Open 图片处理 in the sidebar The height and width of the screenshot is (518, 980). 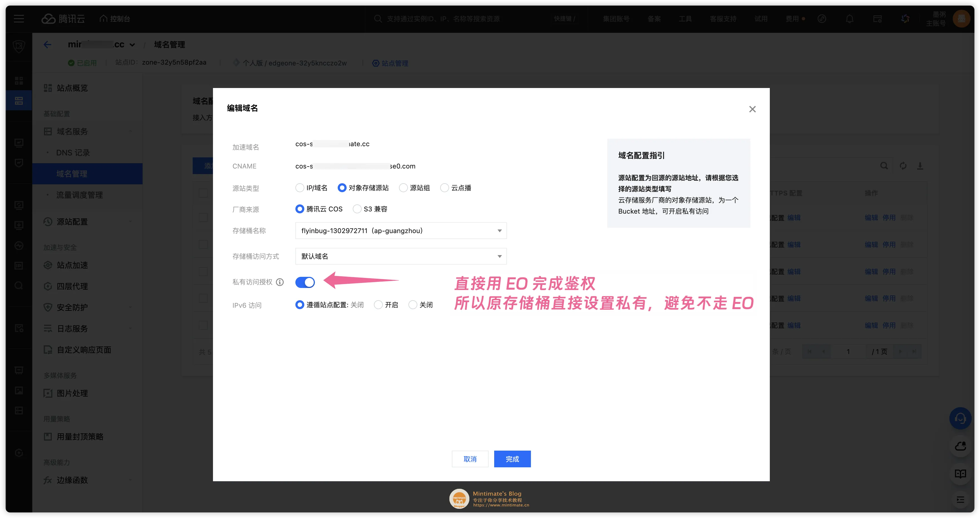point(72,393)
